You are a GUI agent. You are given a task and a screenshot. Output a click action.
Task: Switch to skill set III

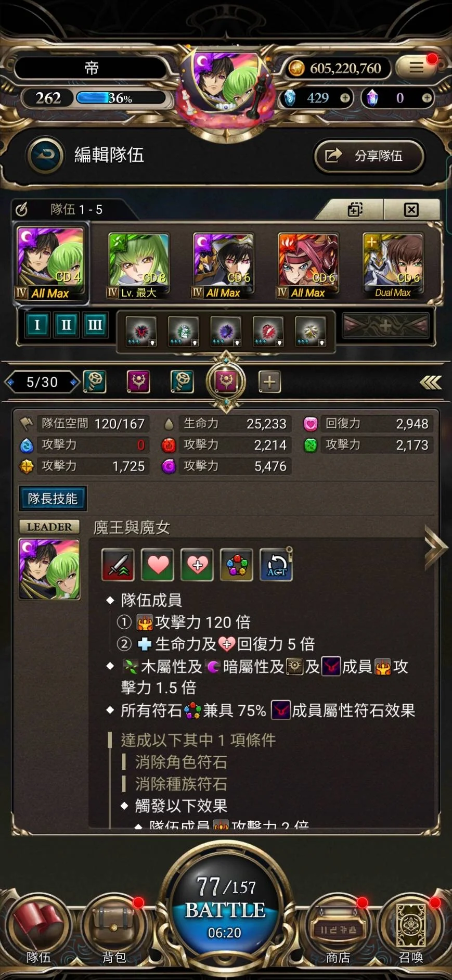95,325
